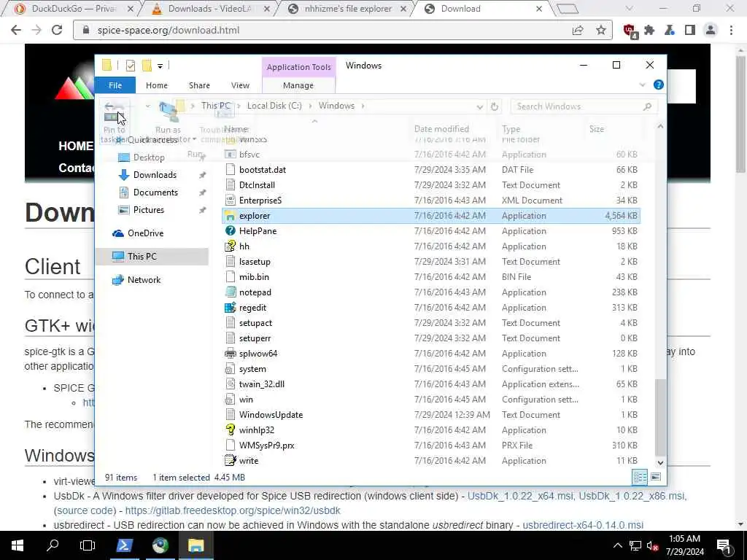The width and height of the screenshot is (747, 560).
Task: Open the Manage ribbon tab
Action: point(298,85)
